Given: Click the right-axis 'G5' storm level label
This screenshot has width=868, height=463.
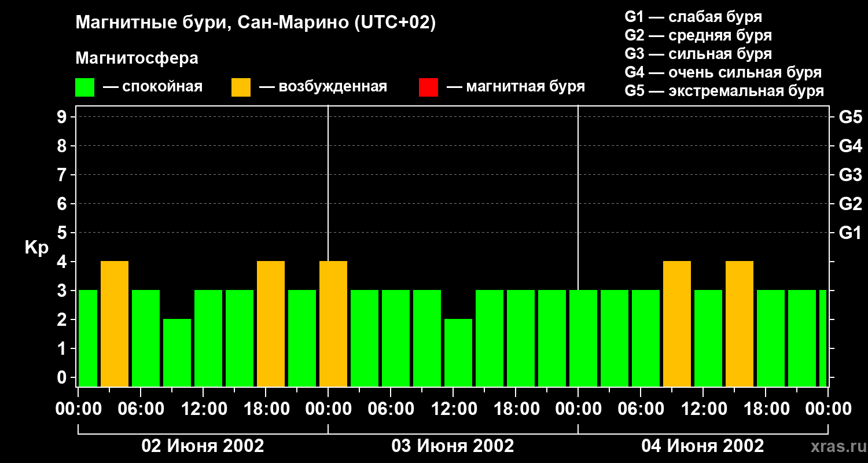Looking at the screenshot, I should coord(851,117).
